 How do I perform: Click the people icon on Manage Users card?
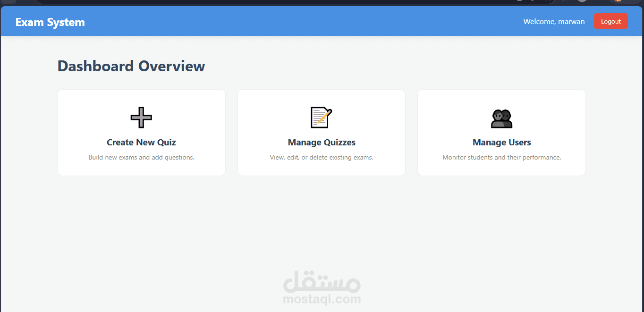point(501,118)
